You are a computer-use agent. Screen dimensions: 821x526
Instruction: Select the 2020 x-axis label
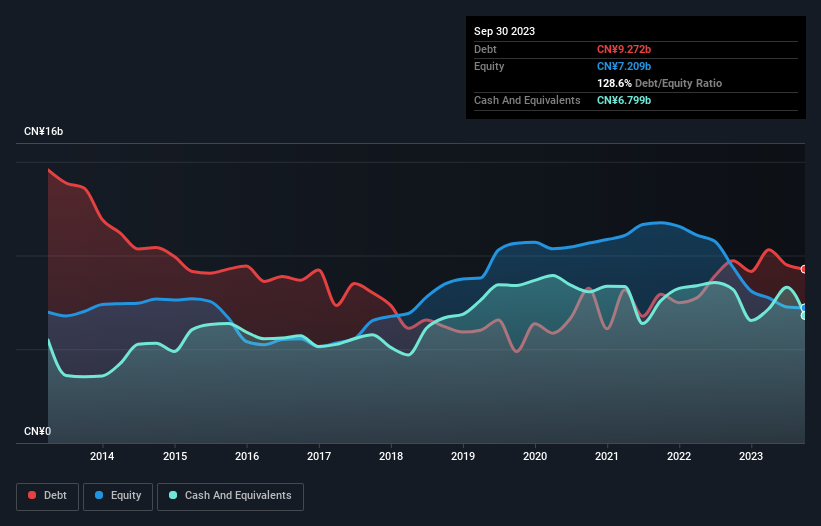535,456
